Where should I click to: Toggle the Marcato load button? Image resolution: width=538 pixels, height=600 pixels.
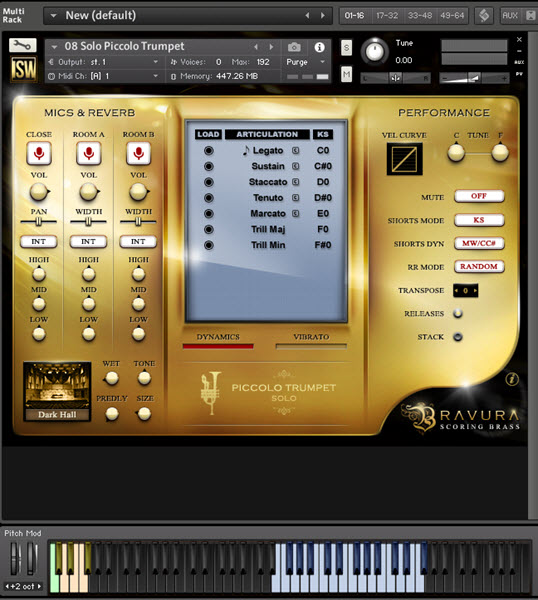pos(209,214)
